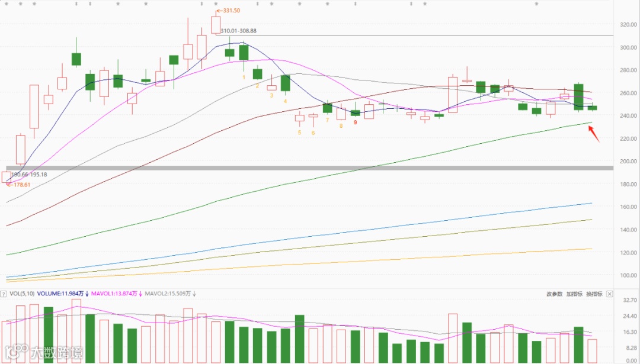Click the VOLUME:11.984万 readout

click(60, 294)
